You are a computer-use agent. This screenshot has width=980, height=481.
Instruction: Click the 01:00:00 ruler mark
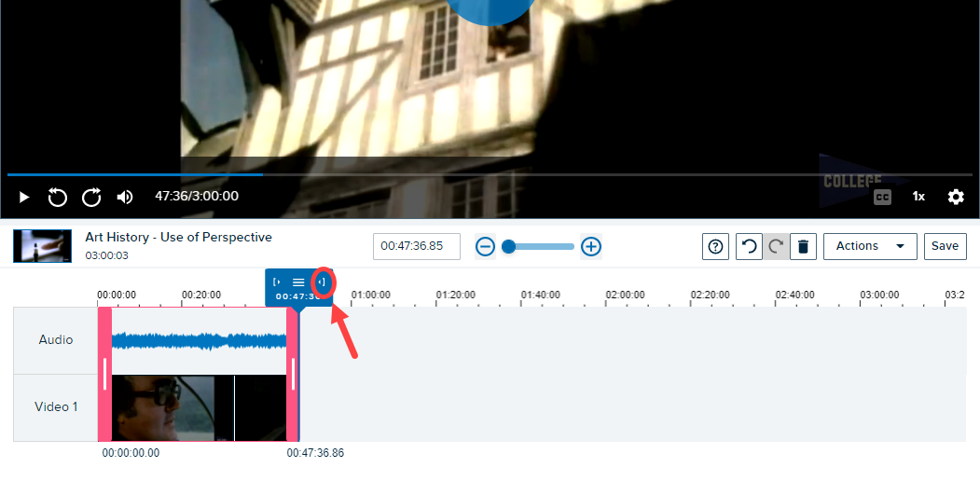click(x=370, y=295)
